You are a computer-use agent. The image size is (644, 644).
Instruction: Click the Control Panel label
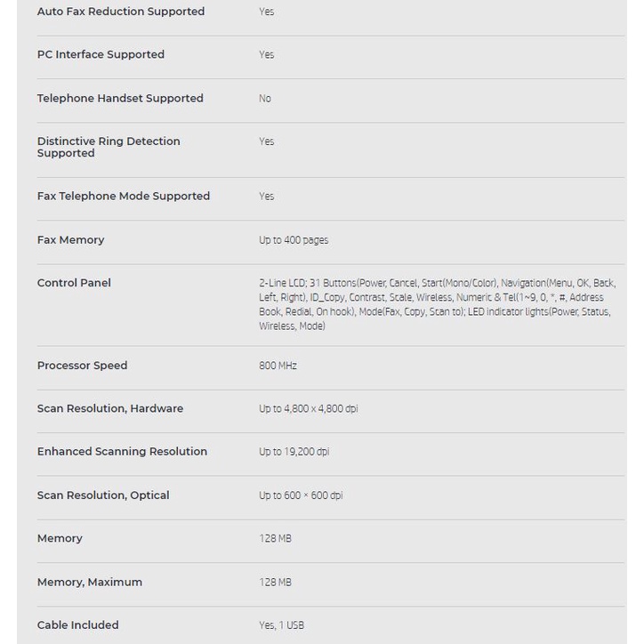pyautogui.click(x=74, y=283)
